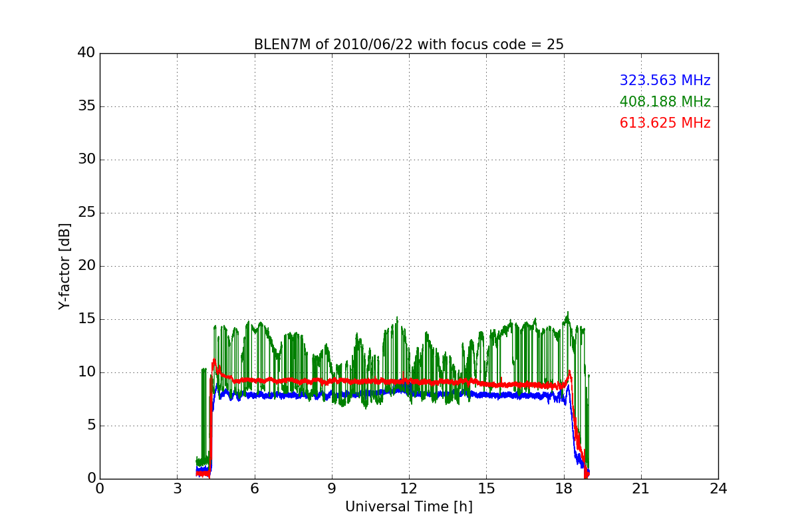The width and height of the screenshot is (798, 532).
Task: Click the Universal Time [h] axis label
Action: (x=408, y=507)
